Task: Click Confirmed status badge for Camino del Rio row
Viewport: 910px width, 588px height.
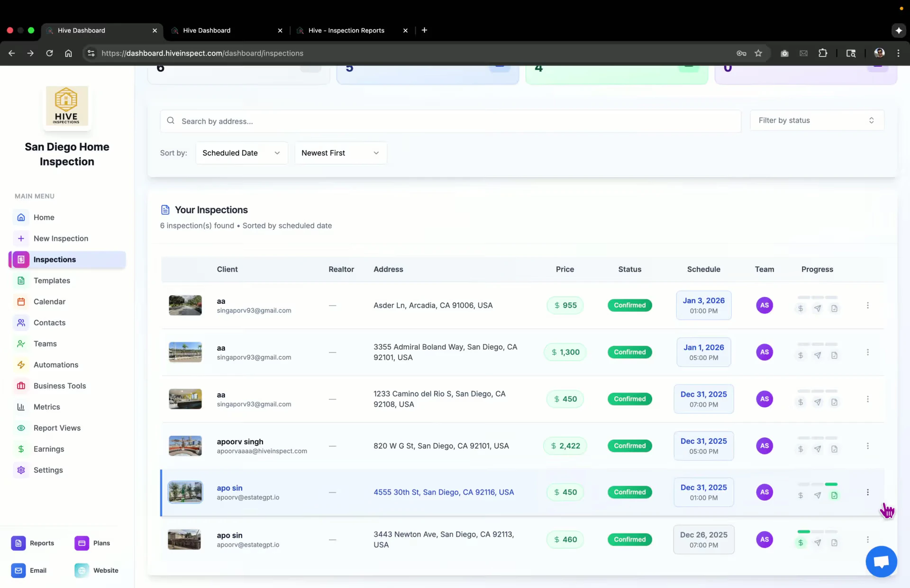Action: (629, 399)
